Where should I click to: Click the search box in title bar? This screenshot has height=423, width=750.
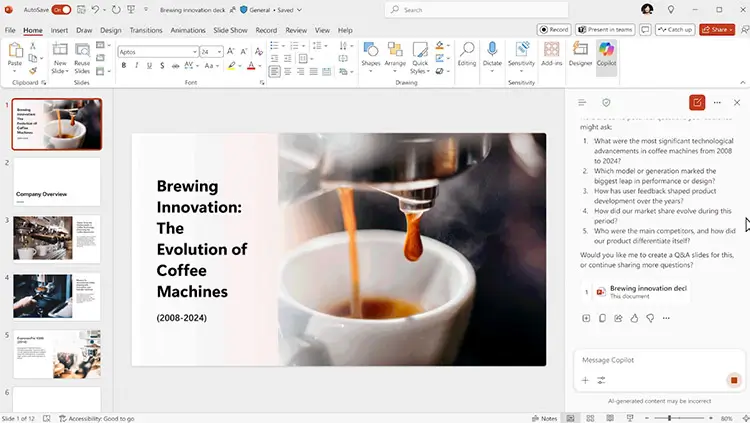coord(476,10)
